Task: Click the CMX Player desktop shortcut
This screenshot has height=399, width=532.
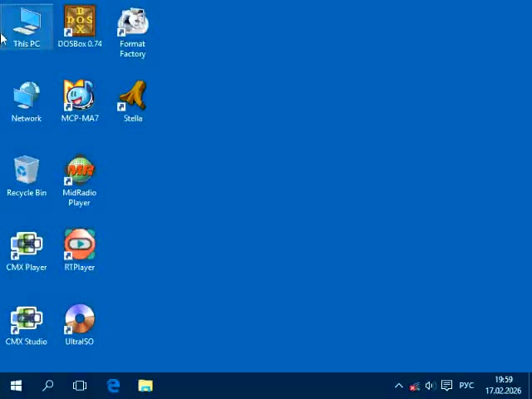Action: pyautogui.click(x=27, y=247)
